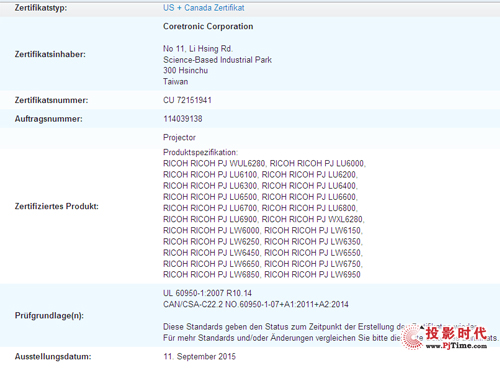Click the Zertifikatstyp label
This screenshot has height=375, width=500.
41,8
